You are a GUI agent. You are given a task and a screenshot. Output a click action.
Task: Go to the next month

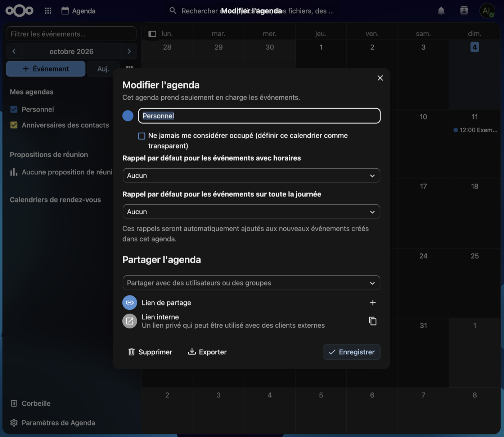tap(129, 51)
